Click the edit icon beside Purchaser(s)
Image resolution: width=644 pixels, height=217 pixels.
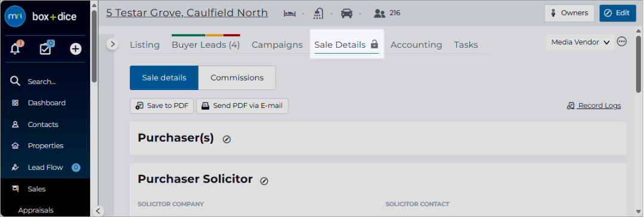227,139
